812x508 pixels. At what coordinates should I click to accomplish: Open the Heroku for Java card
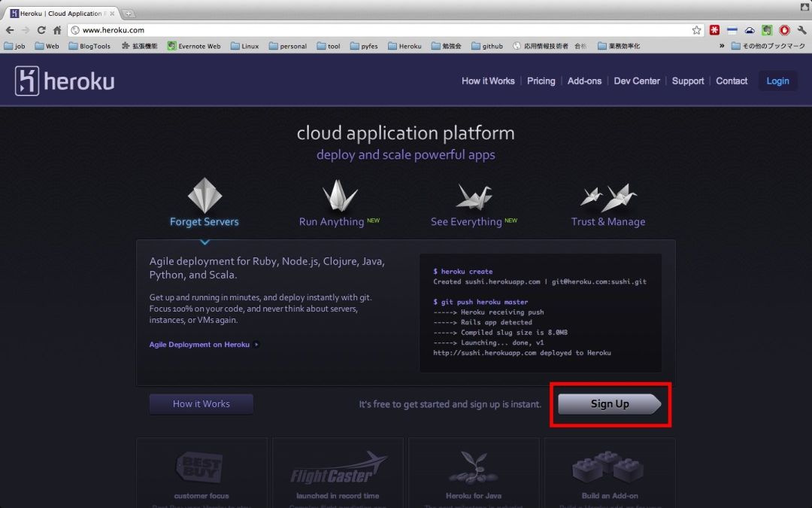pos(474,473)
